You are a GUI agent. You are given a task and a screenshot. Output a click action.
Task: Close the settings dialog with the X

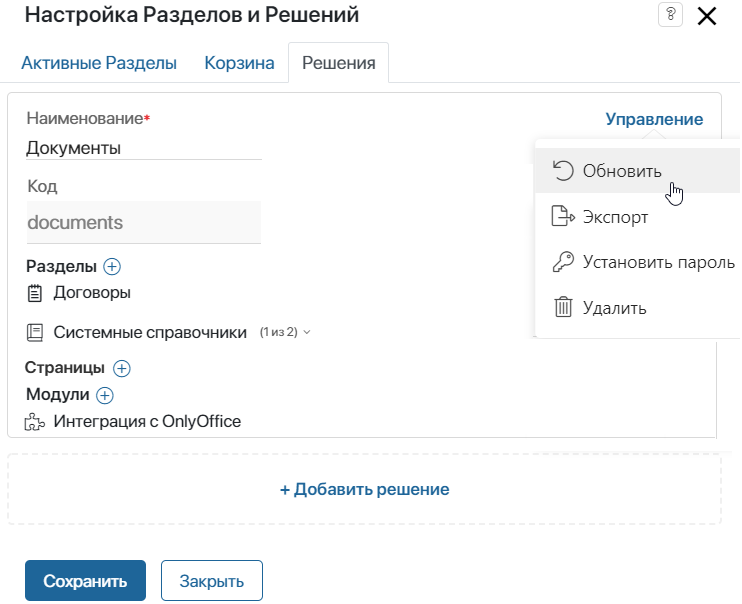707,16
